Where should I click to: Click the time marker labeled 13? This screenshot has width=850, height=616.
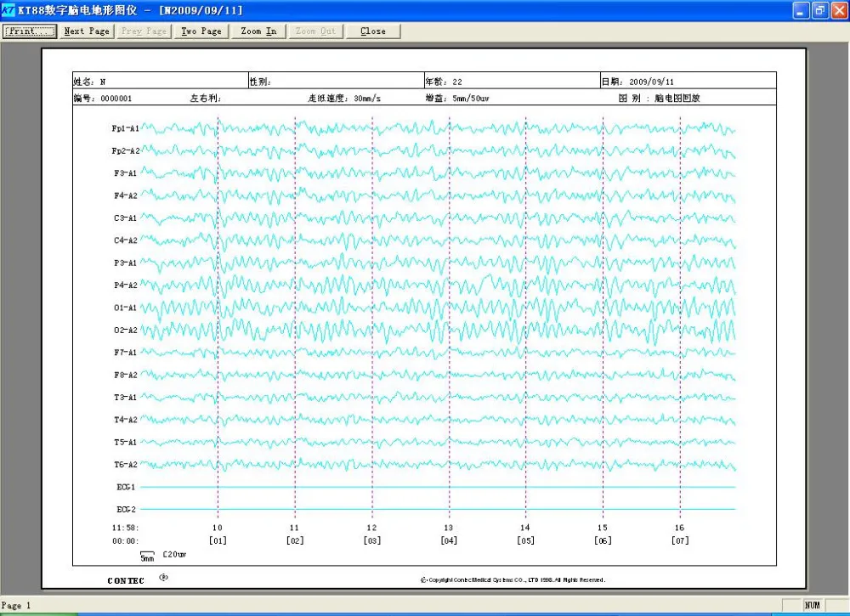point(448,528)
